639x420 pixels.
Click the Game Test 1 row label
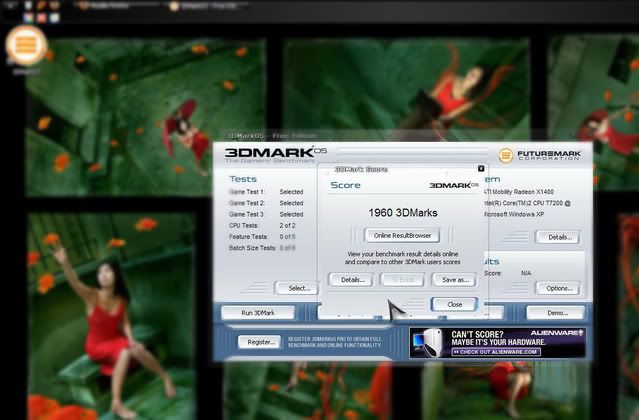click(247, 192)
